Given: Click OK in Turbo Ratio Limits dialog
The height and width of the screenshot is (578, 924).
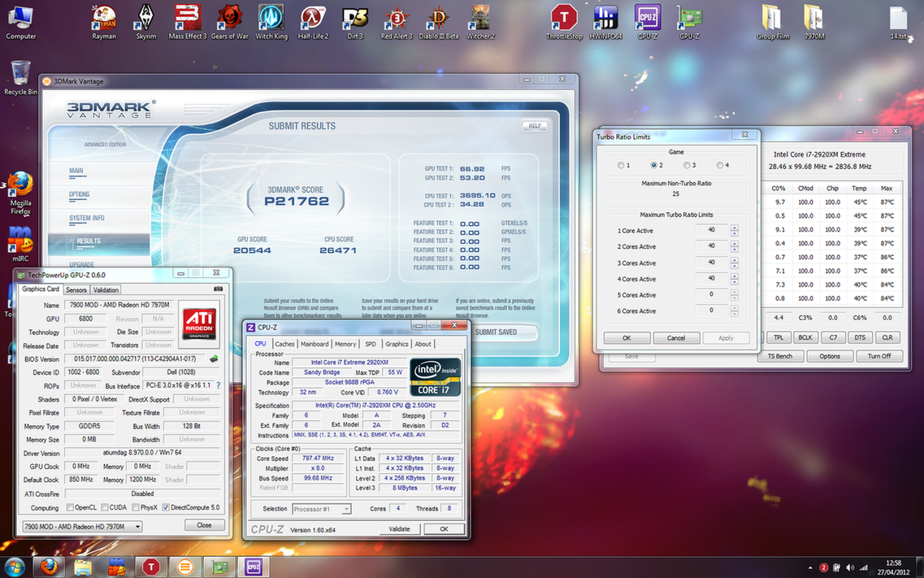Looking at the screenshot, I should point(627,338).
